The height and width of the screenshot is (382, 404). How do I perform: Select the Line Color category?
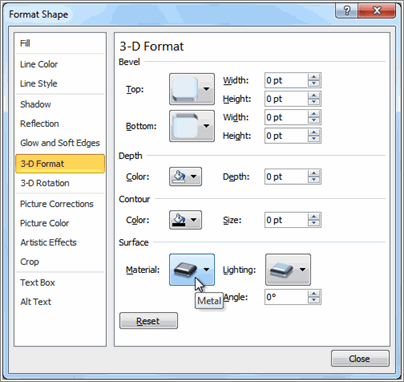60,64
